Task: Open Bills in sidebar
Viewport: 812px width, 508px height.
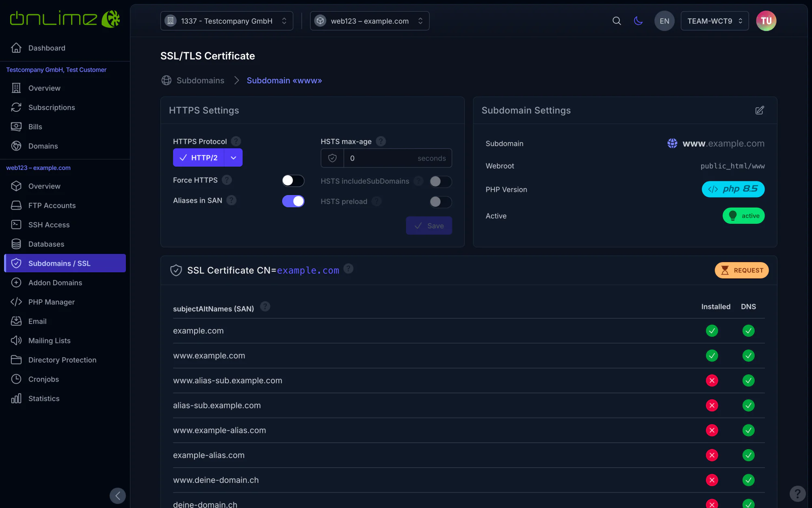Action: click(65, 126)
